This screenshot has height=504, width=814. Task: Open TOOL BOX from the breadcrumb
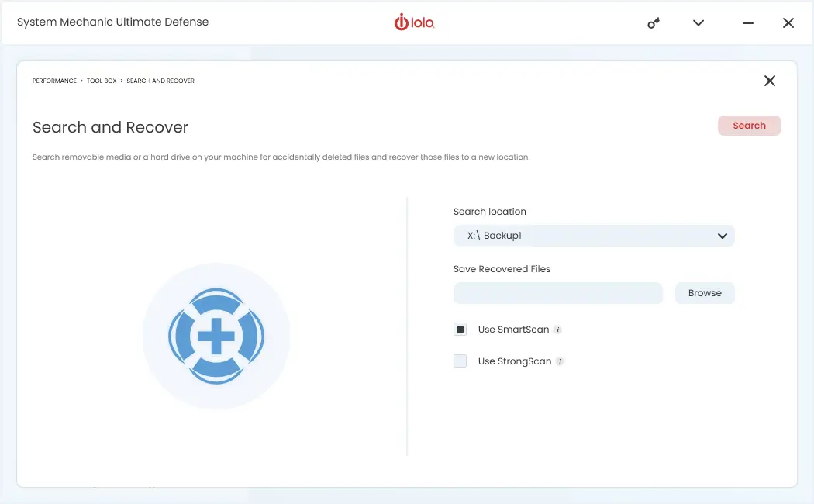(x=102, y=81)
